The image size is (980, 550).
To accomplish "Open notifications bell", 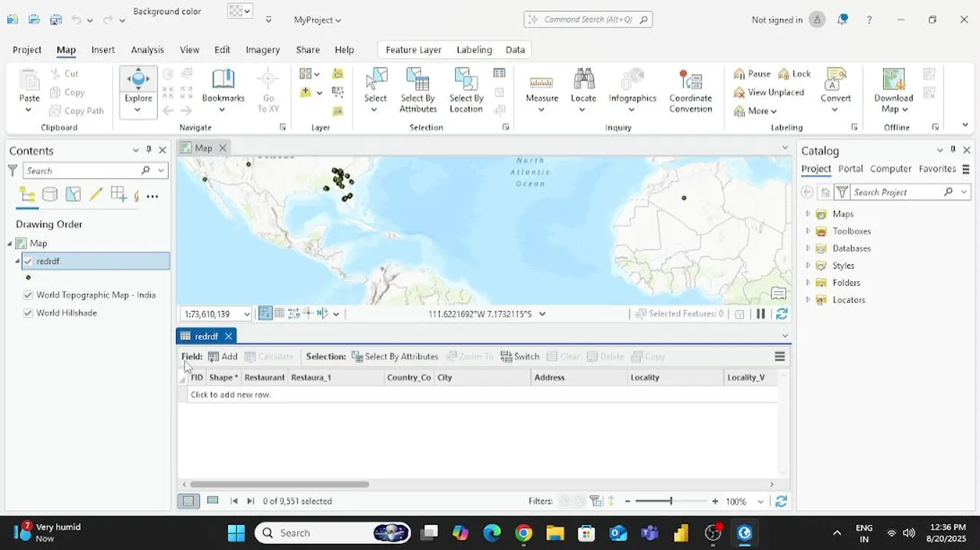I will [x=843, y=20].
